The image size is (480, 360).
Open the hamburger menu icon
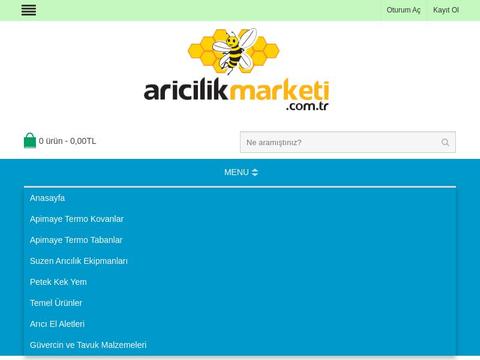coord(29,10)
